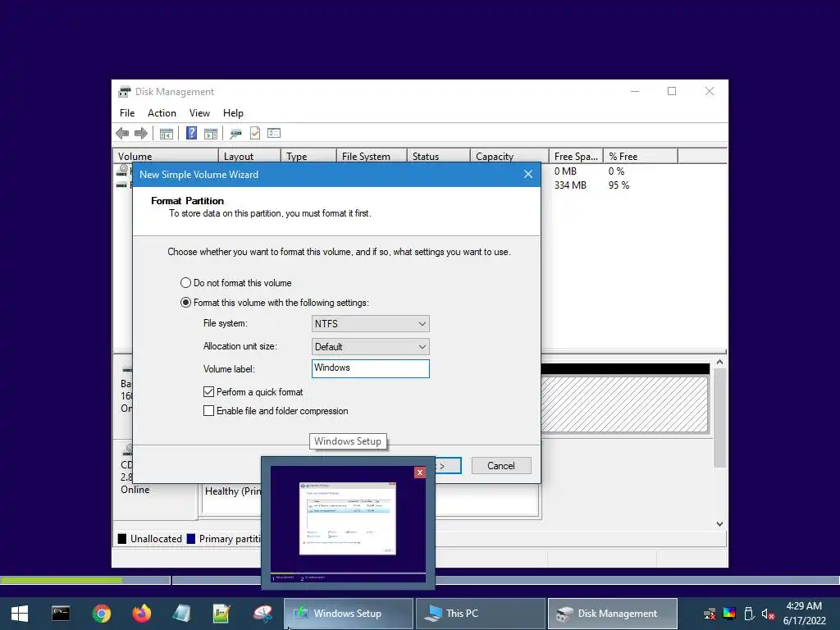
Task: Click the Windows Setup preview thumbnail
Action: 348,524
